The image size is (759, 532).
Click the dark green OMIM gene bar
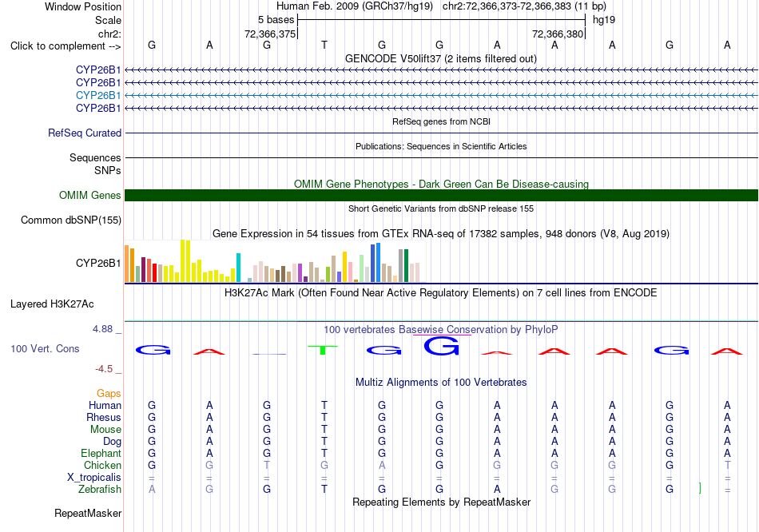click(x=441, y=195)
